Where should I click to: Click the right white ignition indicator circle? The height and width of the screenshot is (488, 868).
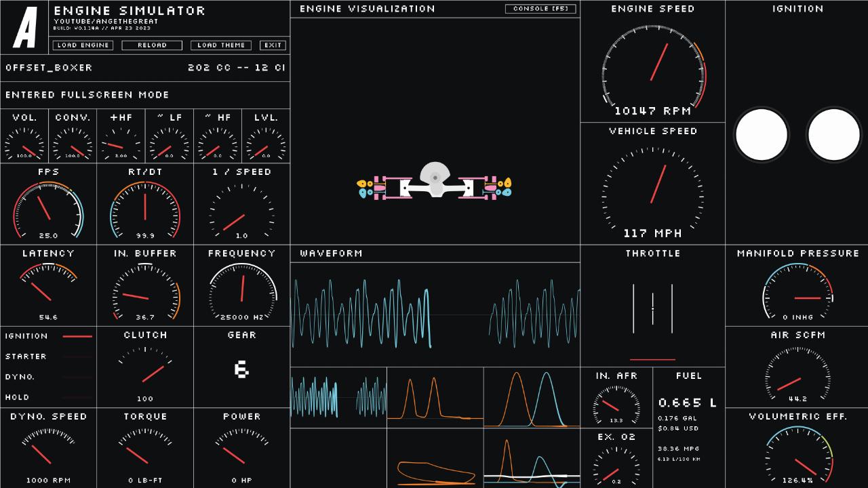point(833,134)
